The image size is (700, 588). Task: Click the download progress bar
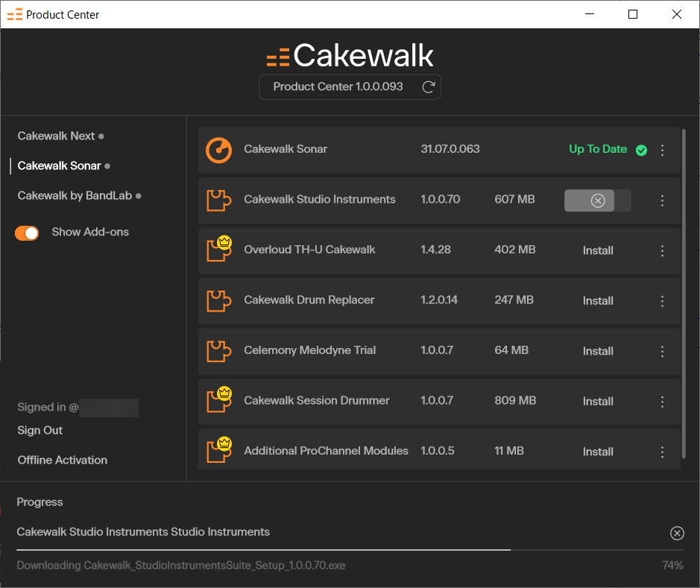(350, 550)
